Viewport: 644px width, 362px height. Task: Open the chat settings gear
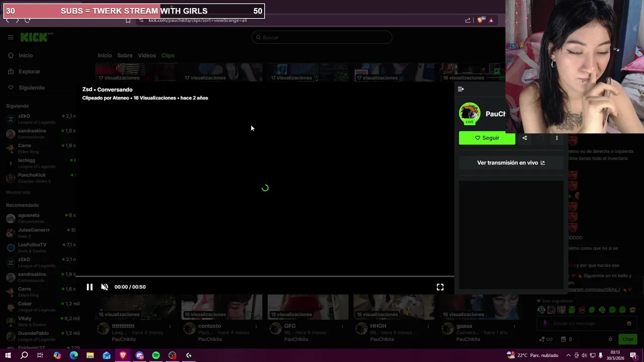[610, 339]
